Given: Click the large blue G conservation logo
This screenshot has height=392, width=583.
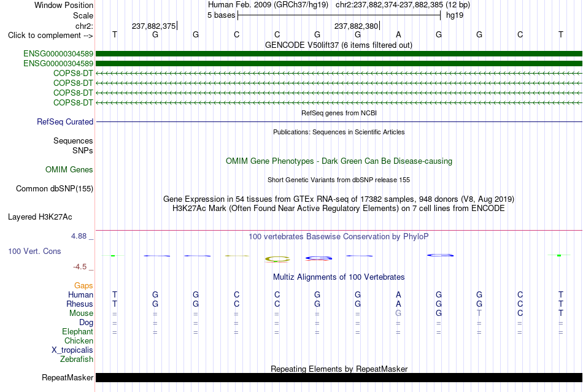Looking at the screenshot, I should 319,258.
